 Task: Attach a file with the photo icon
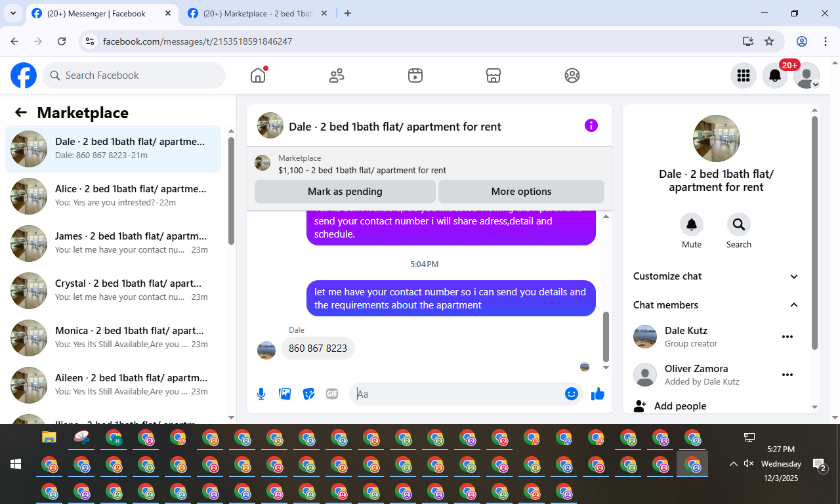(285, 394)
